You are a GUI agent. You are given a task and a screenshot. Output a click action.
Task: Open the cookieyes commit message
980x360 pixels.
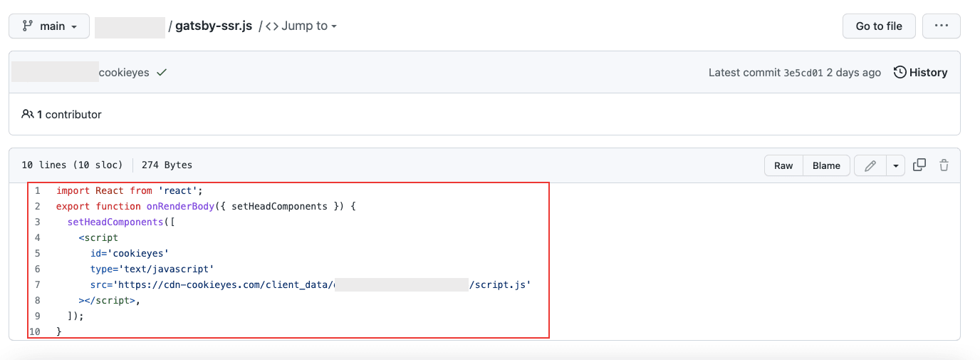(x=124, y=73)
